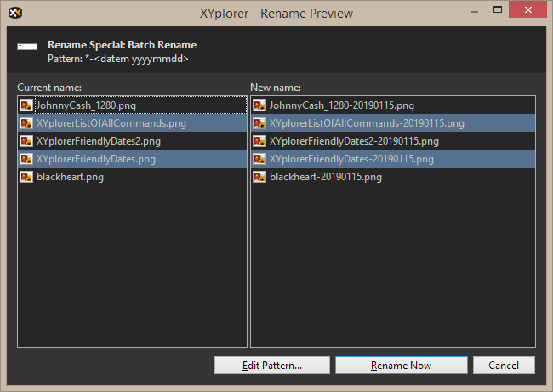The image size is (553, 392).
Task: Click the Batch Rename icon in the header
Action: click(27, 47)
